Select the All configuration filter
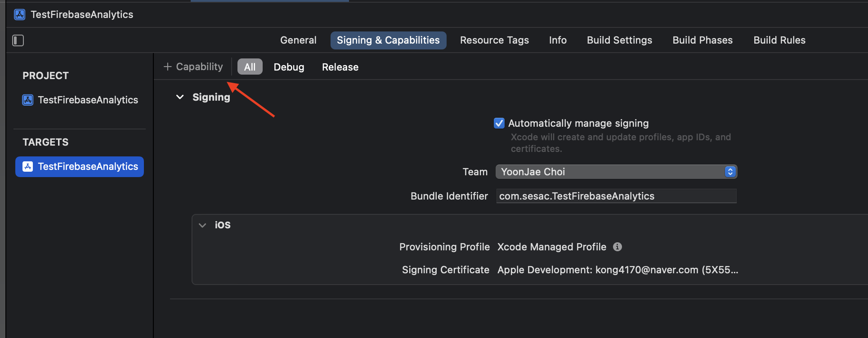This screenshot has height=338, width=868. [x=250, y=67]
